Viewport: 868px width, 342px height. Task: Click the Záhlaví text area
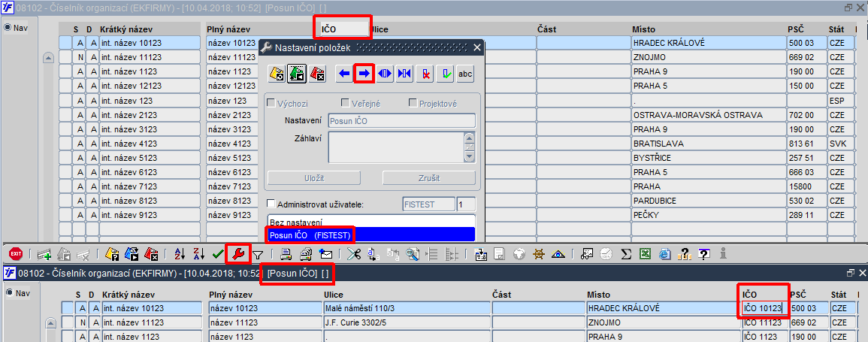[x=396, y=147]
